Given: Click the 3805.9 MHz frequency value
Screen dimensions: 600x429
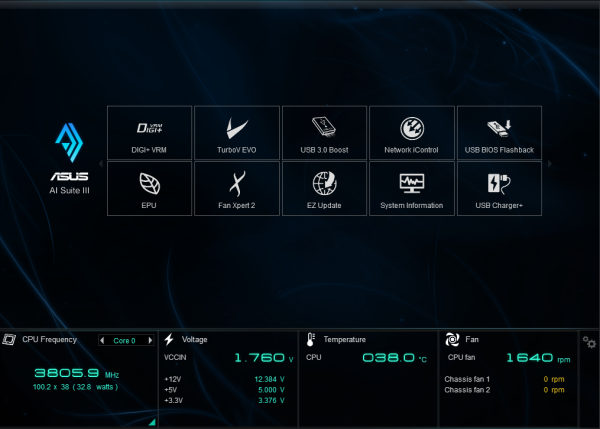Looking at the screenshot, I should [77, 373].
